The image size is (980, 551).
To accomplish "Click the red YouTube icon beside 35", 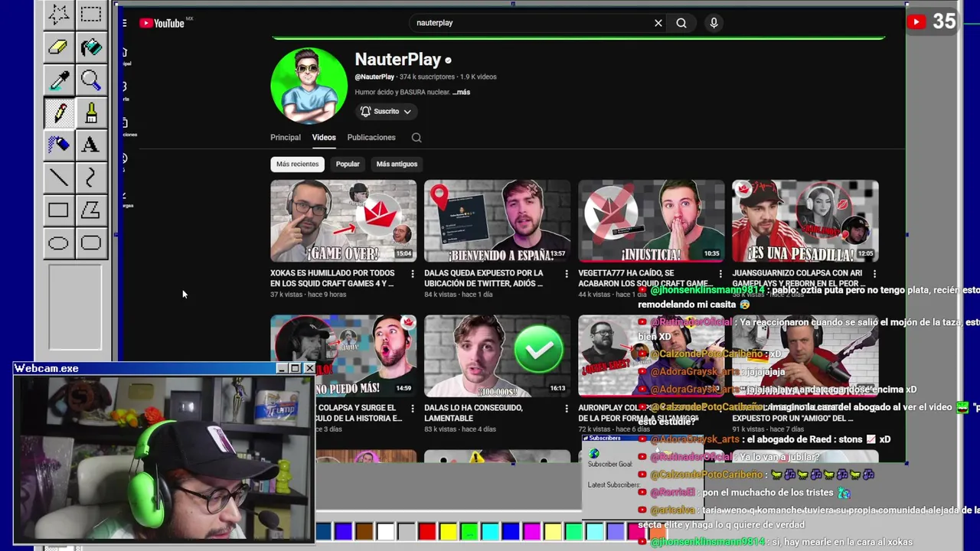I will tap(916, 22).
